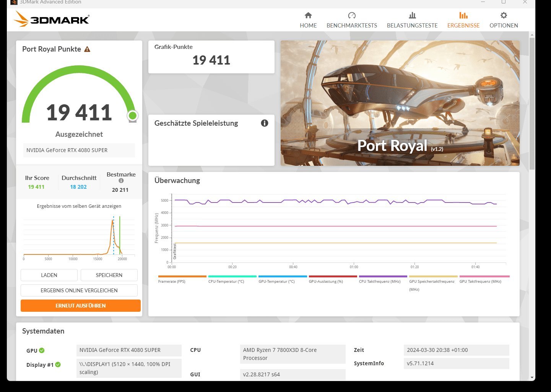Screen dimensions: 551x392
Task: Select the ERGEBNISSE tab
Action: pos(463,26)
